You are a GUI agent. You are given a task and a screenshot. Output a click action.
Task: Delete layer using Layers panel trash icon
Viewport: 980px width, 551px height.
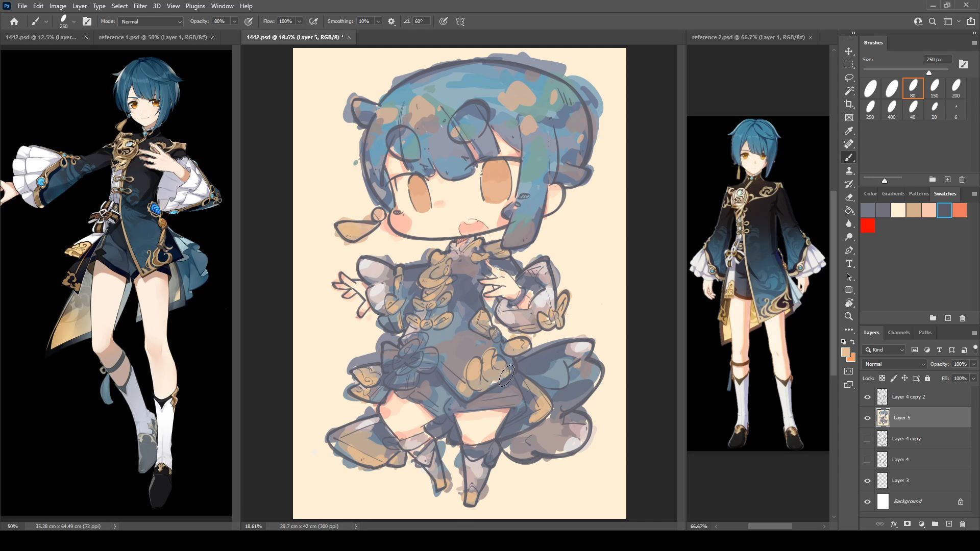pos(962,524)
